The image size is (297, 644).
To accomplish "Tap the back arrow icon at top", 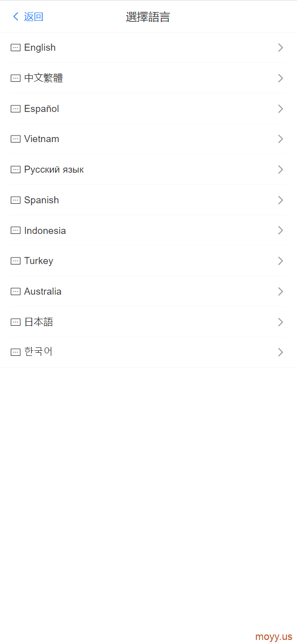I will click(x=16, y=17).
